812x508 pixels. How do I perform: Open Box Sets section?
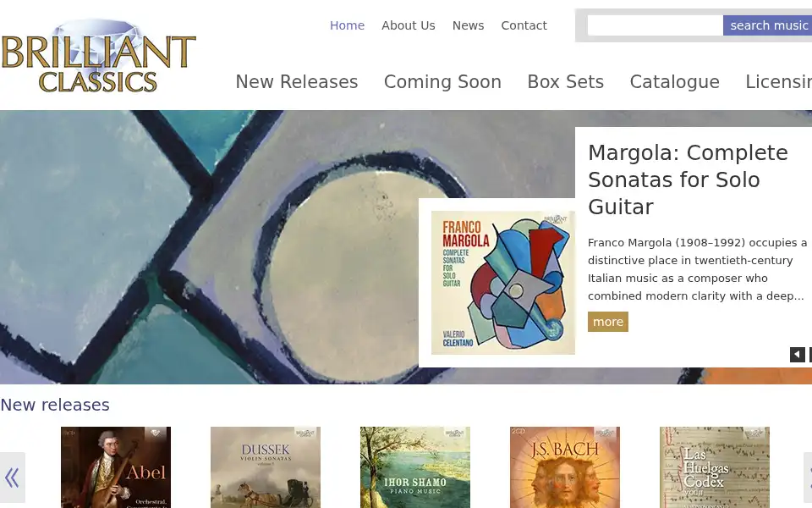click(566, 82)
